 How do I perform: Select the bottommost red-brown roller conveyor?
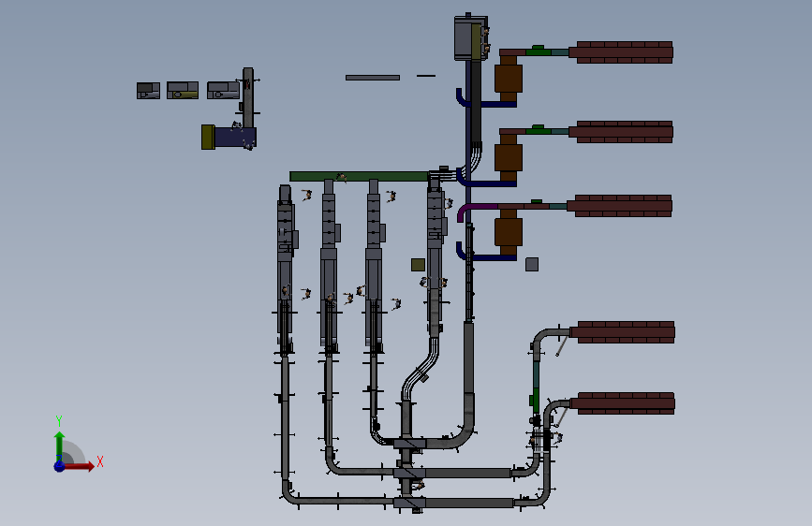click(x=623, y=403)
